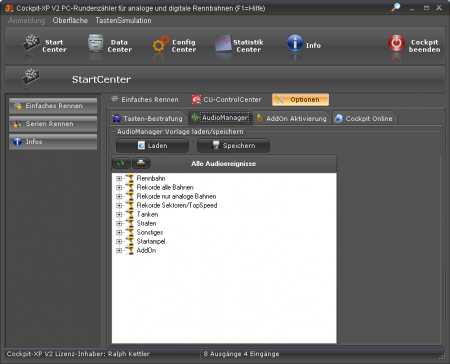450x364 pixels.
Task: Expand the Strafen tree node
Action: click(119, 224)
